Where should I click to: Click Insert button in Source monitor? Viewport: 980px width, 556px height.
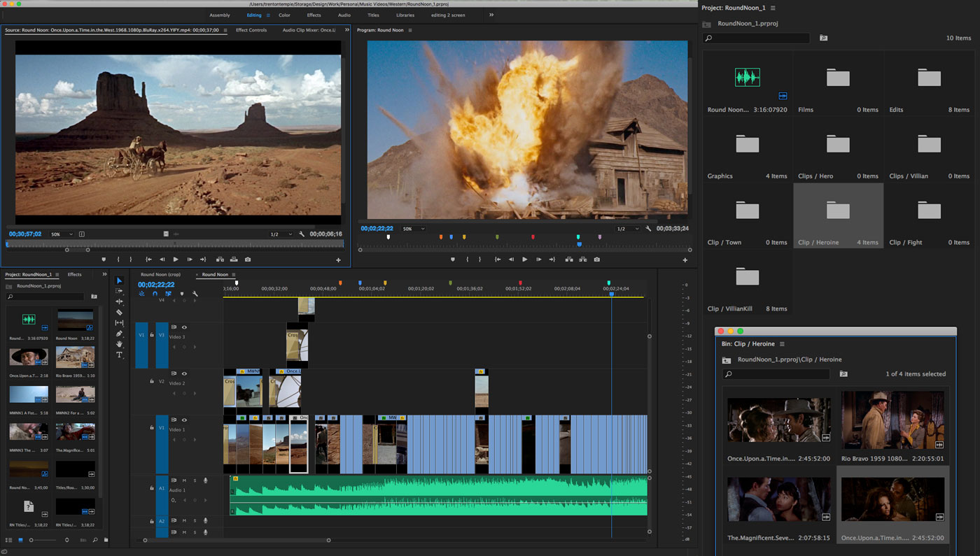click(220, 259)
